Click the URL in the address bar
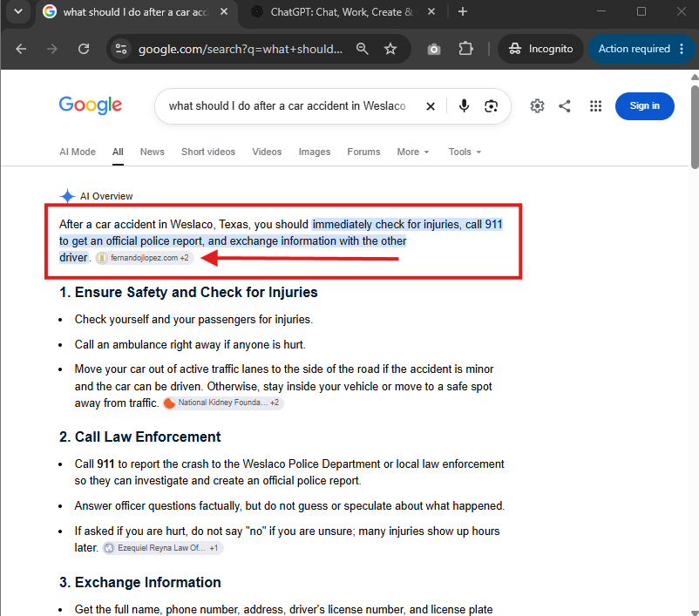 241,49
